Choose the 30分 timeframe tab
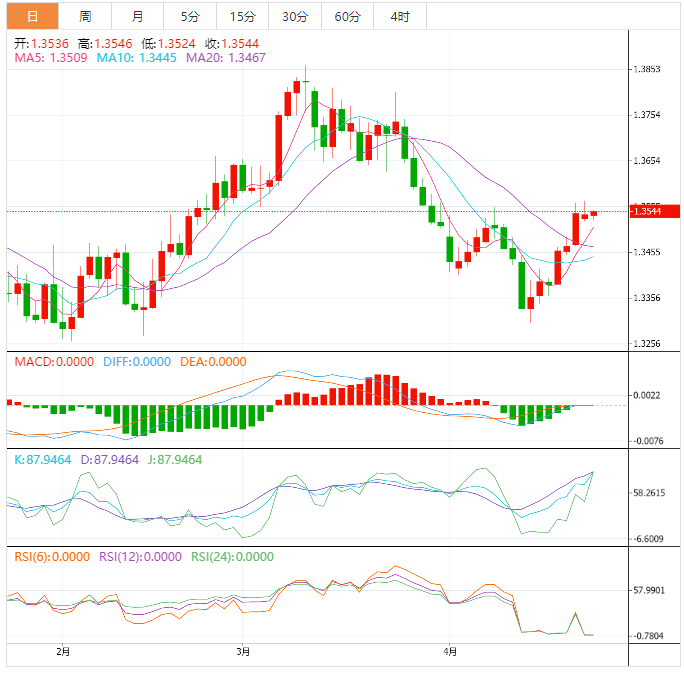This screenshot has height=674, width=684. pos(295,16)
